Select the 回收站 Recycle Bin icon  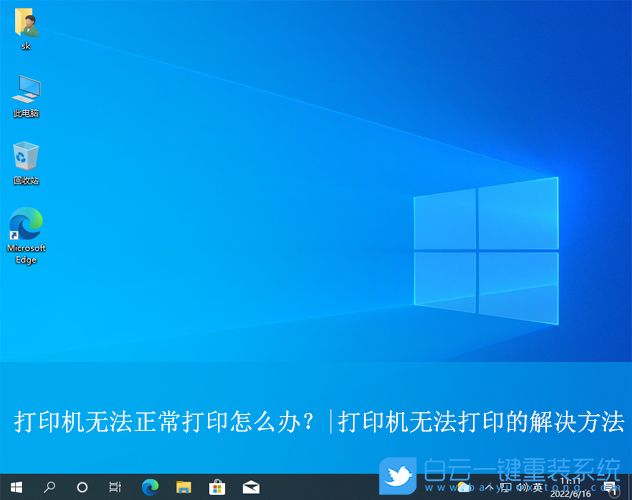tap(26, 158)
